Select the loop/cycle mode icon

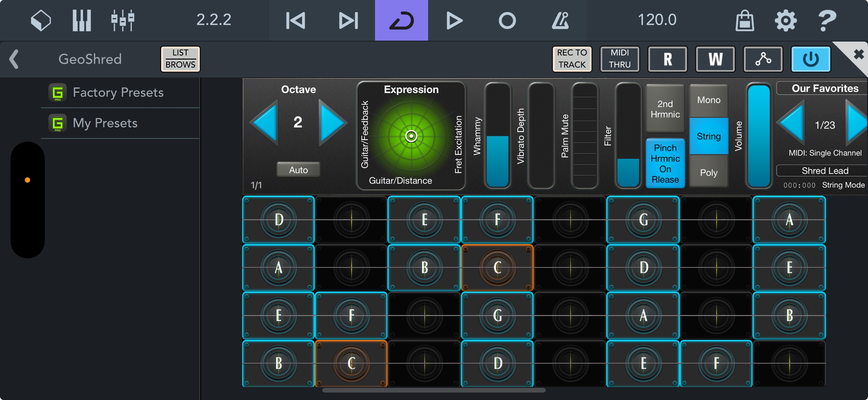(401, 20)
